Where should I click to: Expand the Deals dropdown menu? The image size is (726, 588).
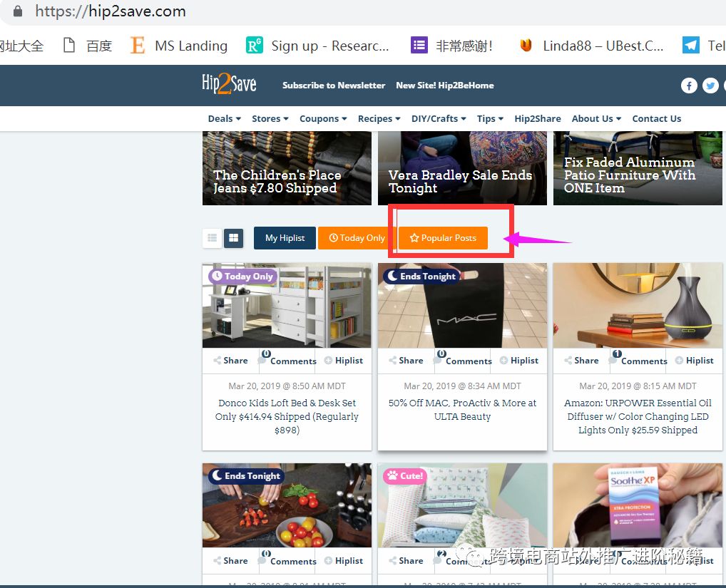(x=225, y=118)
